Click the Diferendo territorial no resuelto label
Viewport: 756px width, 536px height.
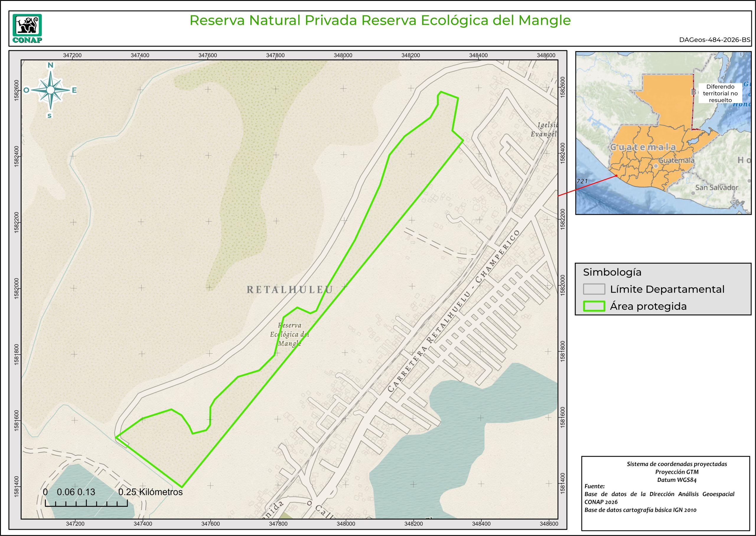(720, 93)
